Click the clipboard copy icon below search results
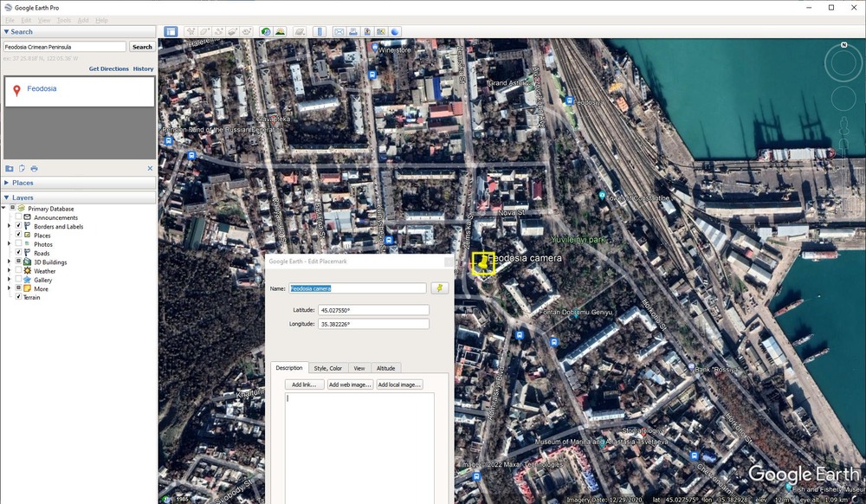The image size is (866, 504). pyautogui.click(x=23, y=168)
